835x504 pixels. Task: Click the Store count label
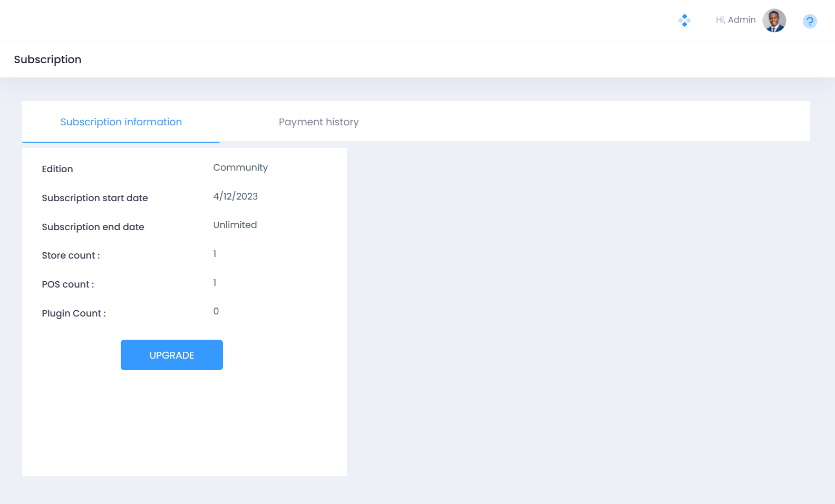tap(71, 255)
